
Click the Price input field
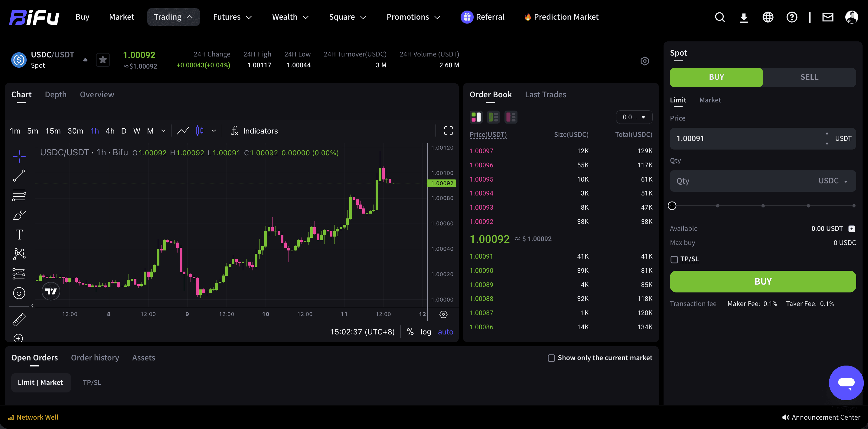(763, 139)
